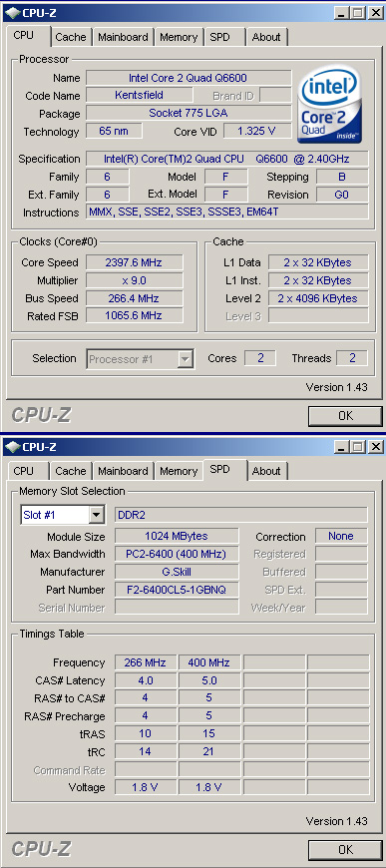Click processor name Intel Core 2 Quad Q6600

coord(189,78)
